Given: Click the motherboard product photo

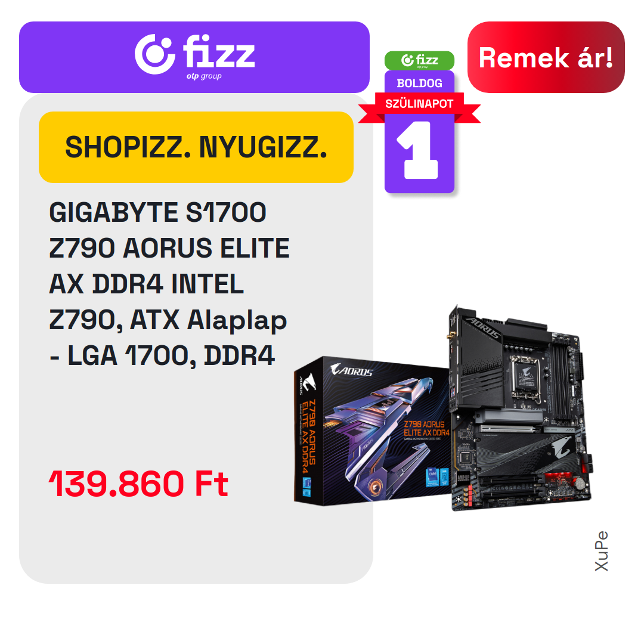Looking at the screenshot, I should [x=521, y=408].
